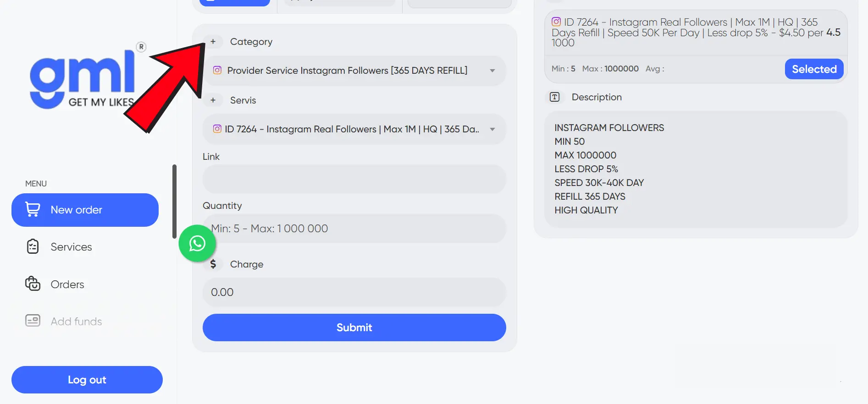This screenshot has width=868, height=404.
Task: Click 'SPEED 30K-40K DAY' in the description
Action: point(599,183)
